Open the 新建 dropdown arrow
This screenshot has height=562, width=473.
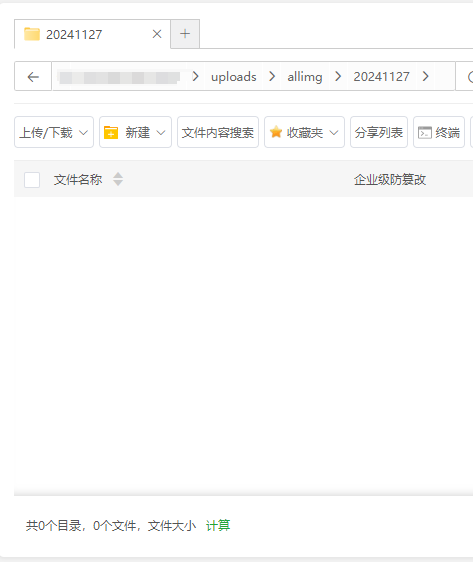(x=161, y=133)
